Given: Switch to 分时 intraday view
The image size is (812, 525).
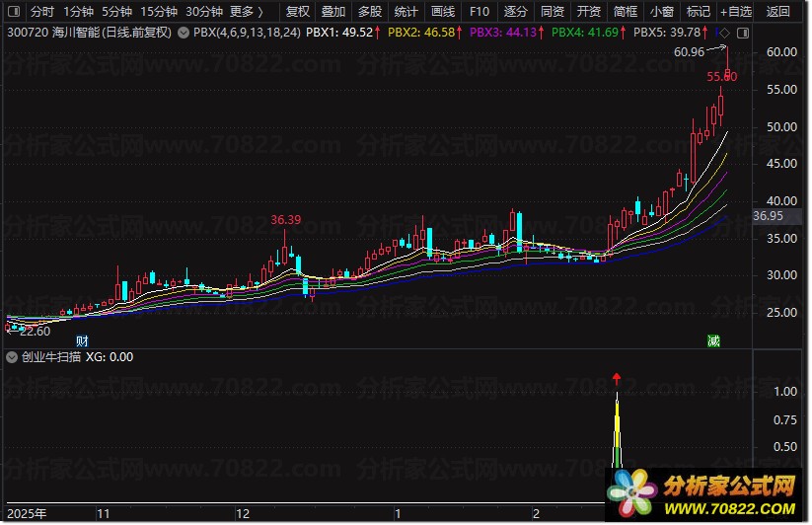Looking at the screenshot, I should [x=42, y=11].
